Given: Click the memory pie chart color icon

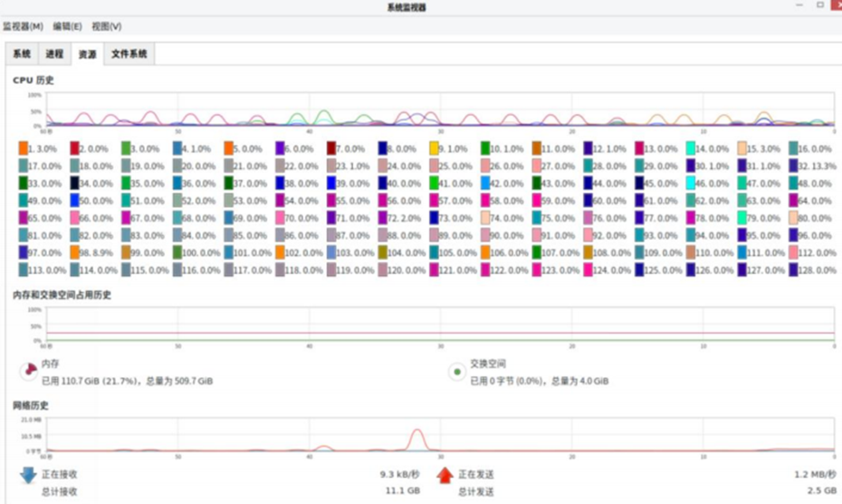Looking at the screenshot, I should click(28, 371).
